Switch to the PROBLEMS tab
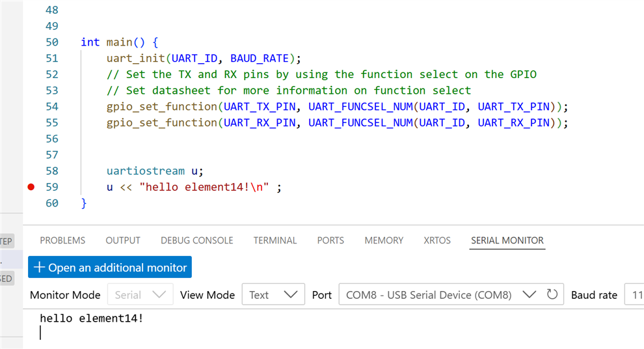This screenshot has height=349, width=644. pos(62,240)
